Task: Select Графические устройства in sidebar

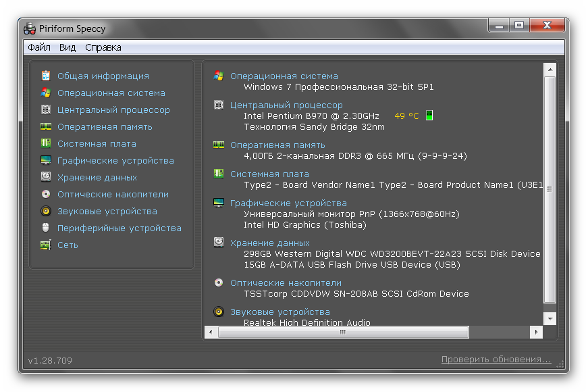Action: coord(115,161)
